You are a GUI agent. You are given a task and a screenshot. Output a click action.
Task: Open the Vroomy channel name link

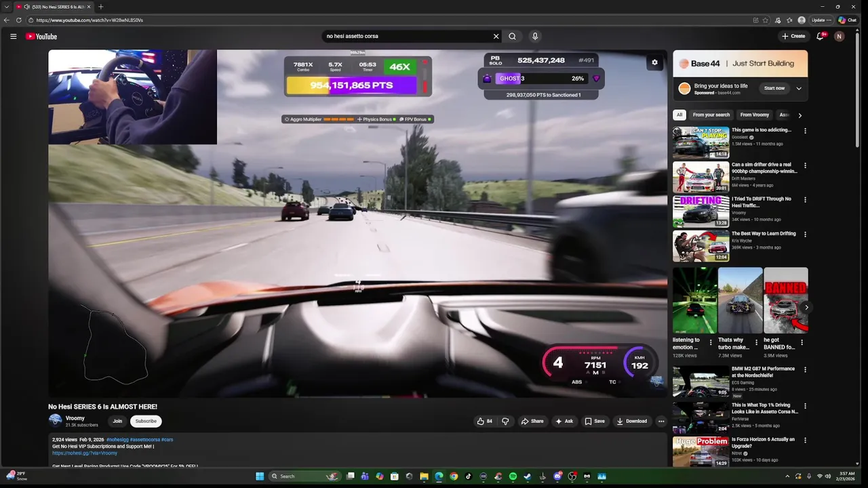[75, 418]
